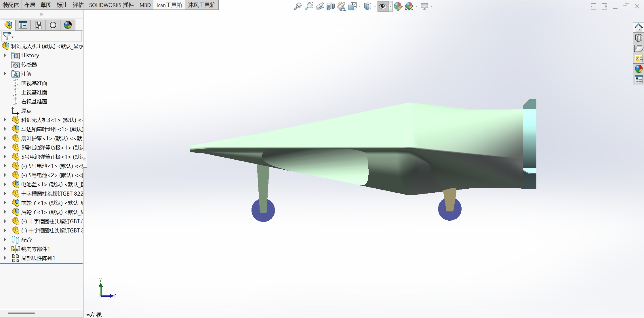Open the Display Style dropdown arrow

pyautogui.click(x=375, y=6)
